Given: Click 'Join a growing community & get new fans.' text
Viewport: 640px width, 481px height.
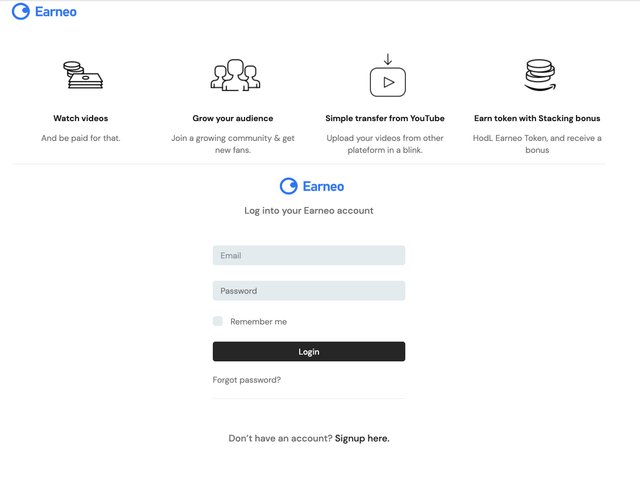Looking at the screenshot, I should pos(233,144).
